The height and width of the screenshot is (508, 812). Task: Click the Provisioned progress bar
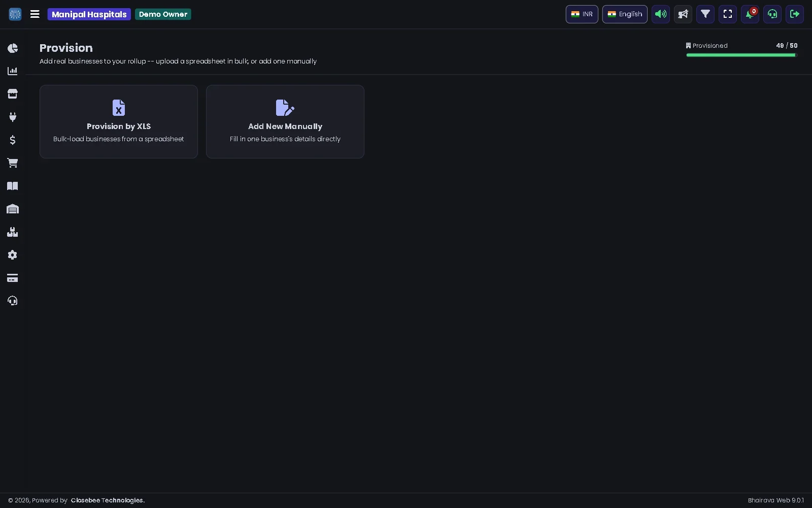pyautogui.click(x=742, y=55)
